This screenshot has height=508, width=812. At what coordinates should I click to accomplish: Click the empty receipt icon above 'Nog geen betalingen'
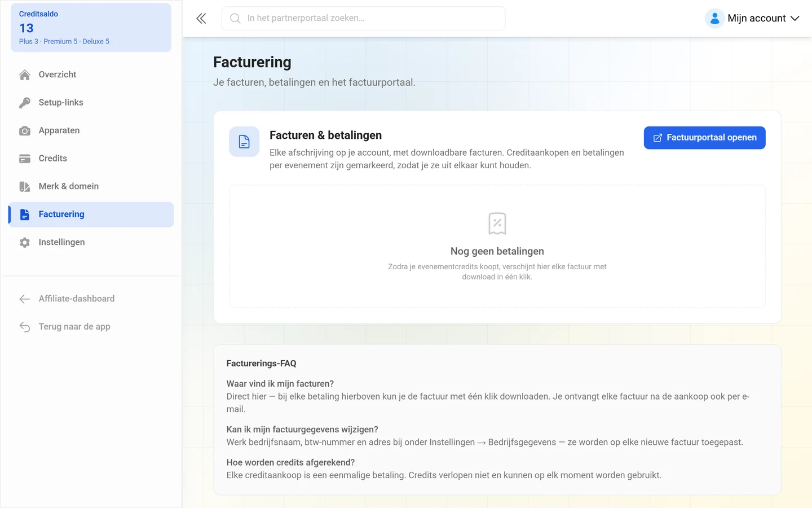click(x=497, y=224)
